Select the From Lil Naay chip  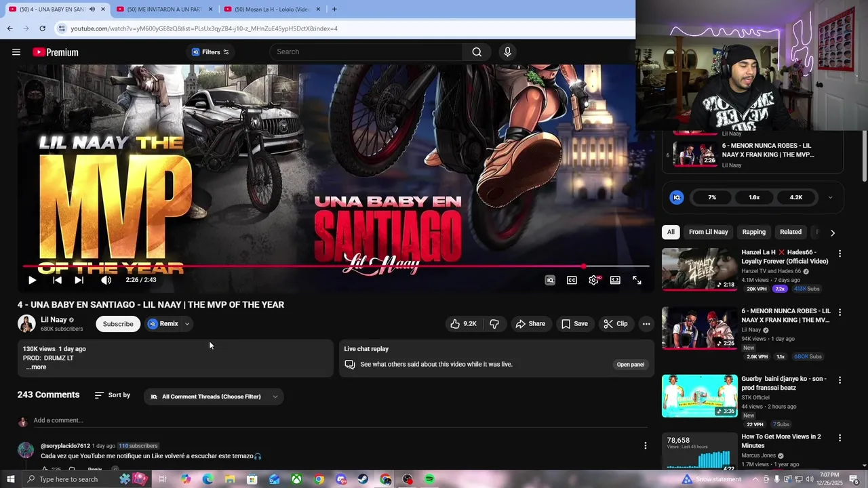coord(708,232)
